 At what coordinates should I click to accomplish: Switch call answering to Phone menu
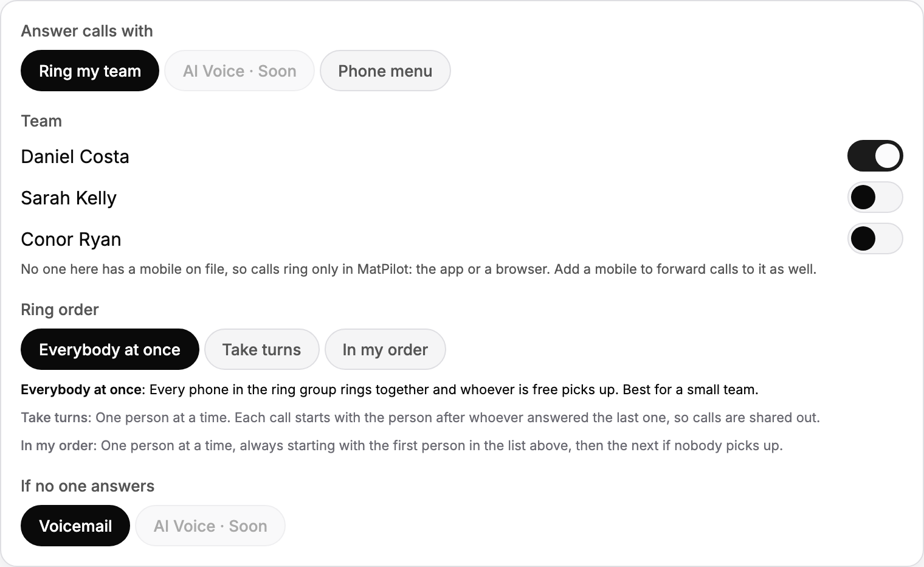[x=385, y=71]
